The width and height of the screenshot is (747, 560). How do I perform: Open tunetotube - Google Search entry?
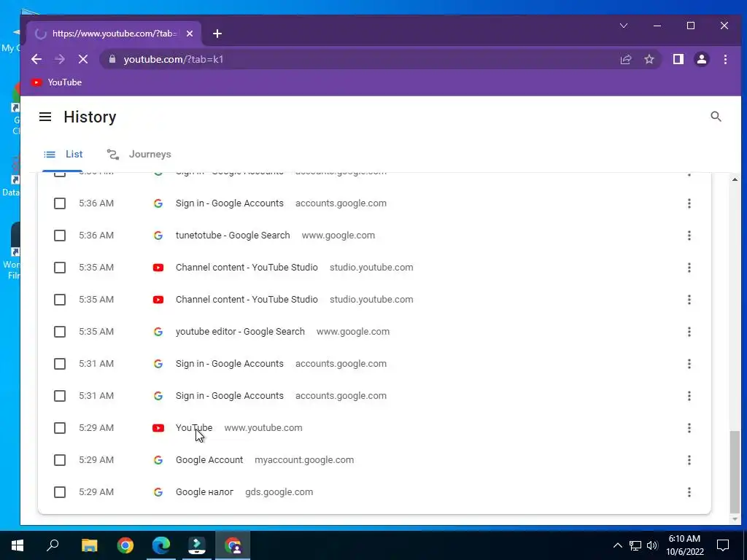click(233, 236)
